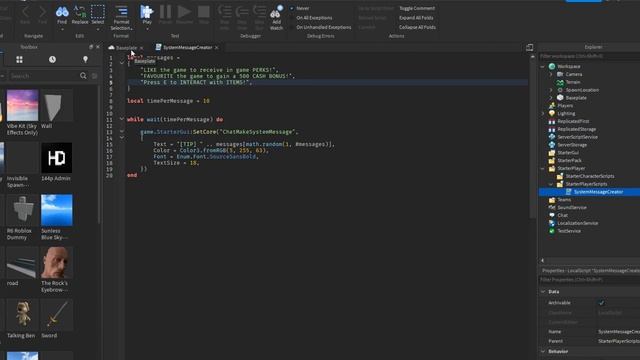Close the Toolbox panel
The image size is (640, 360).
coord(98,47)
